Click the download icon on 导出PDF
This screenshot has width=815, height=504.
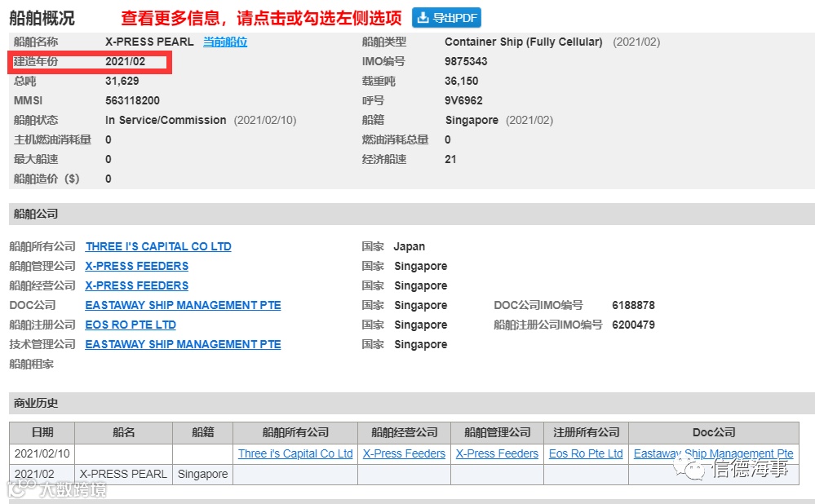pos(423,18)
